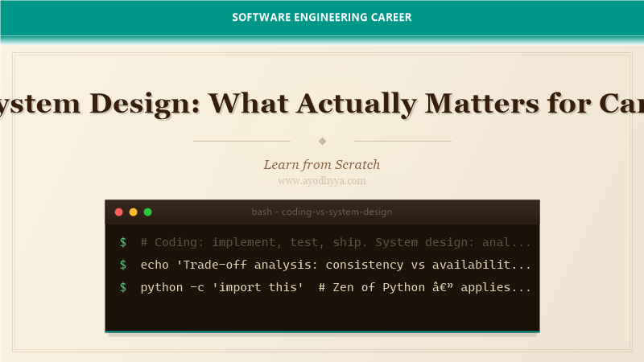Click the dollar prompt before the Coding comment
Viewport: 644px width, 362px height.
point(123,242)
